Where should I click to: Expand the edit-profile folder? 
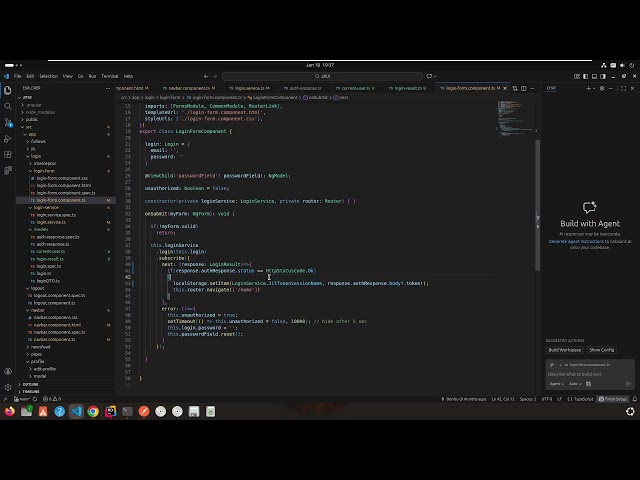pyautogui.click(x=45, y=369)
